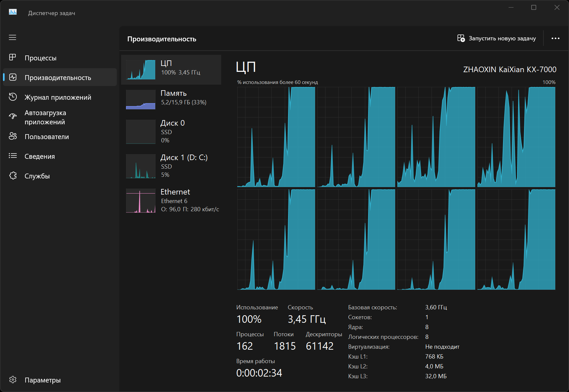Show the Ethernet network graph
This screenshot has width=569, height=392.
tap(141, 200)
